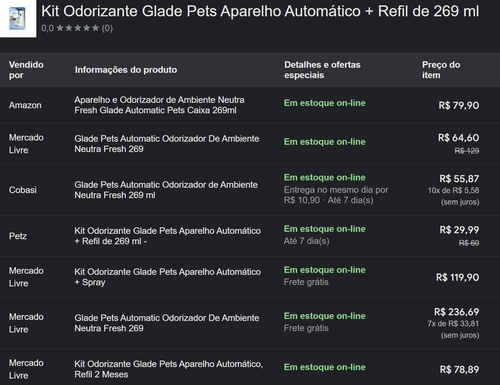The height and width of the screenshot is (385, 500).
Task: Open the Glade Pets product thumbnail image
Action: [x=17, y=18]
